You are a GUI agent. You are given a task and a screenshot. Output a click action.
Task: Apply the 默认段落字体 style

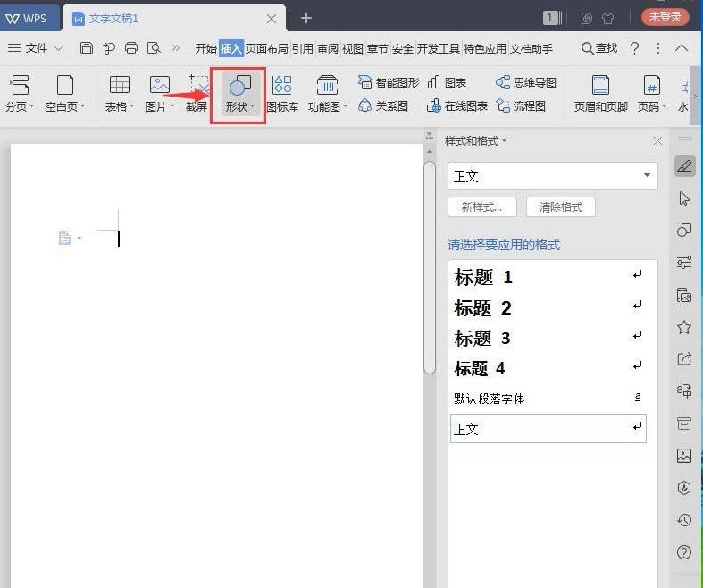pos(548,399)
